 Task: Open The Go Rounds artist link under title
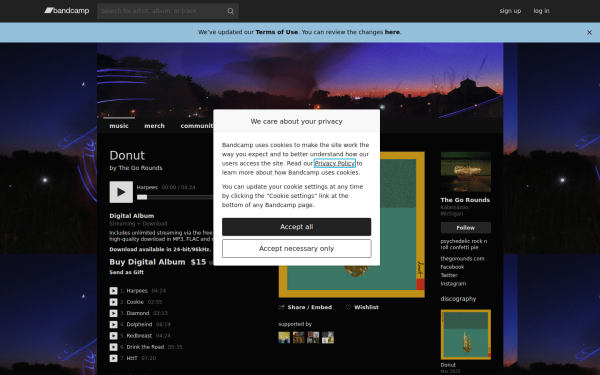click(x=140, y=168)
